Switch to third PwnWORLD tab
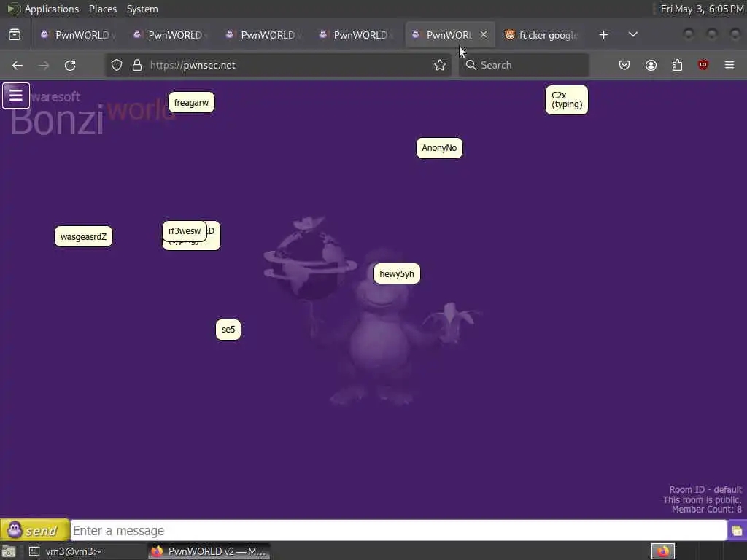 263,35
